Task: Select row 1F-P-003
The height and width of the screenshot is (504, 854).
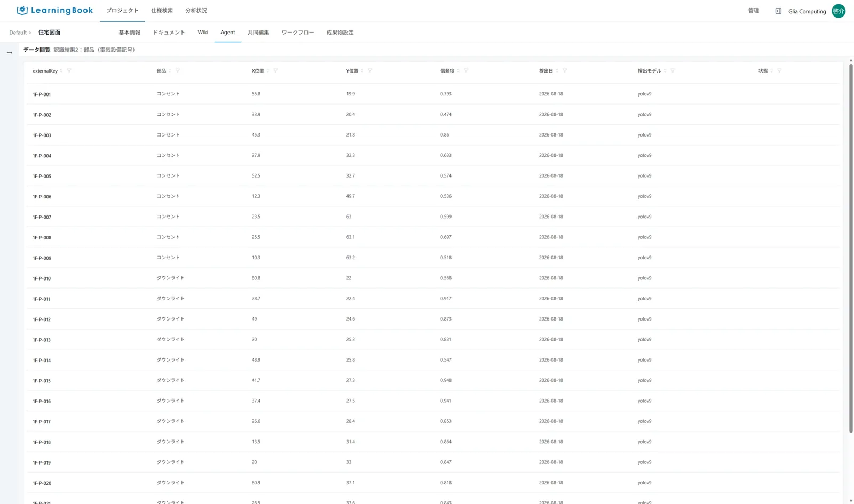Action: pos(432,135)
